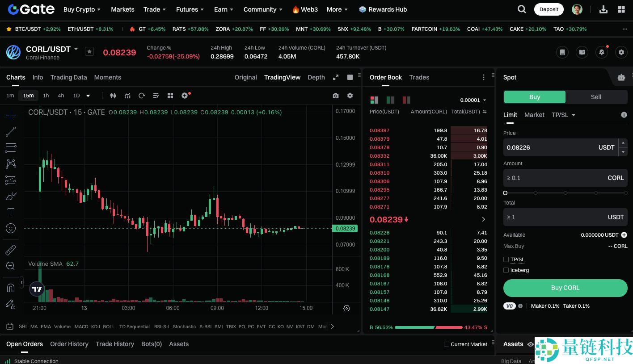The width and height of the screenshot is (633, 364).
Task: Select the XABCD pattern tool
Action: (x=11, y=164)
